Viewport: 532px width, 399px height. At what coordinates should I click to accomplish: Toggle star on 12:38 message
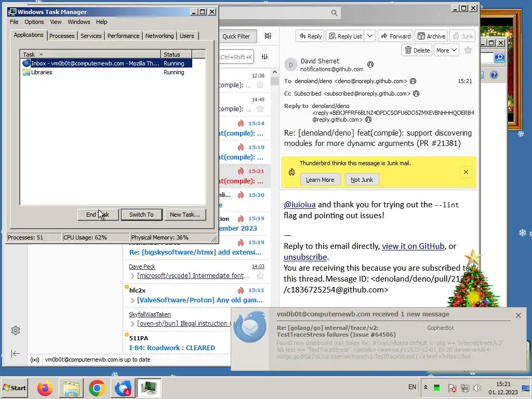click(260, 85)
